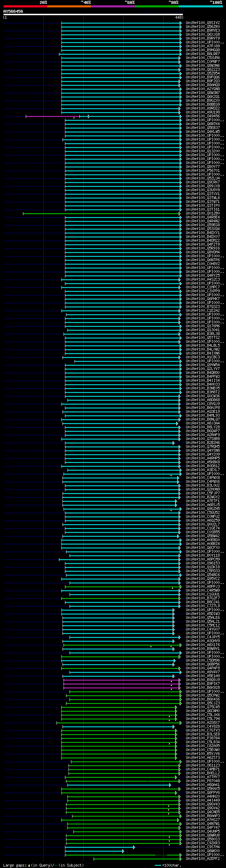Select label UniRef100_Q99JX8
This screenshot has width=226, height=868.
203,186
